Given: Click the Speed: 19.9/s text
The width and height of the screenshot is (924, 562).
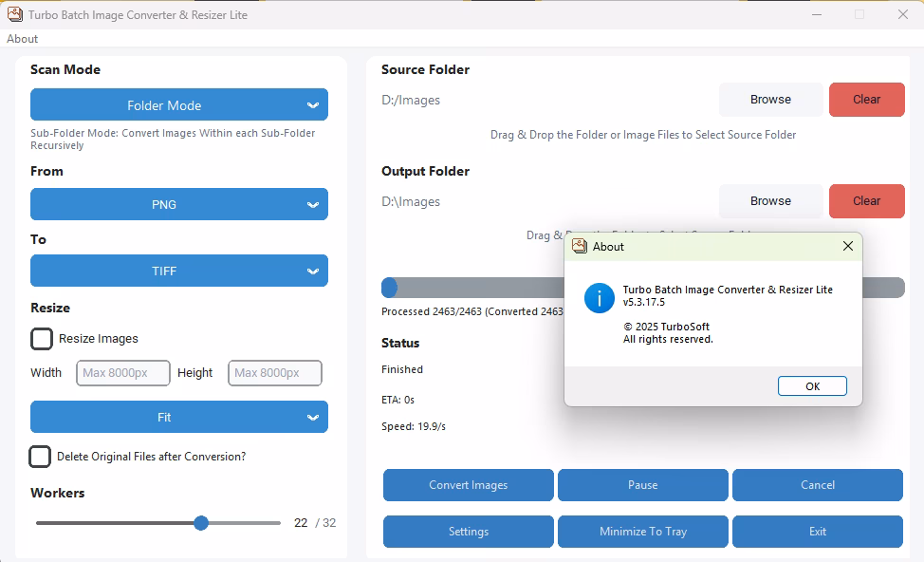Looking at the screenshot, I should (x=413, y=426).
